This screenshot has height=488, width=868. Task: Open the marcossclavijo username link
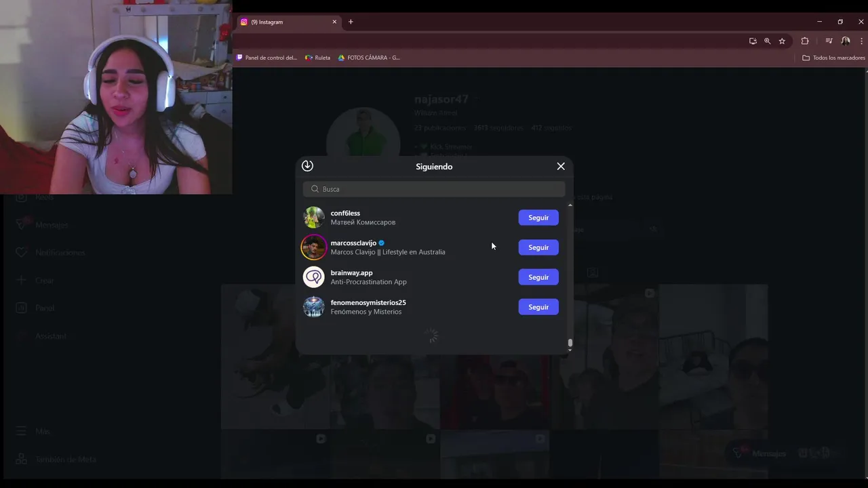(353, 243)
